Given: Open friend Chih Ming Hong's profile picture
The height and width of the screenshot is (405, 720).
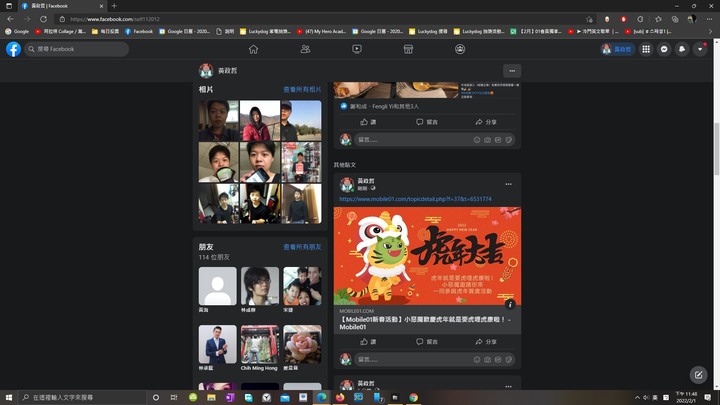Looking at the screenshot, I should (x=259, y=344).
